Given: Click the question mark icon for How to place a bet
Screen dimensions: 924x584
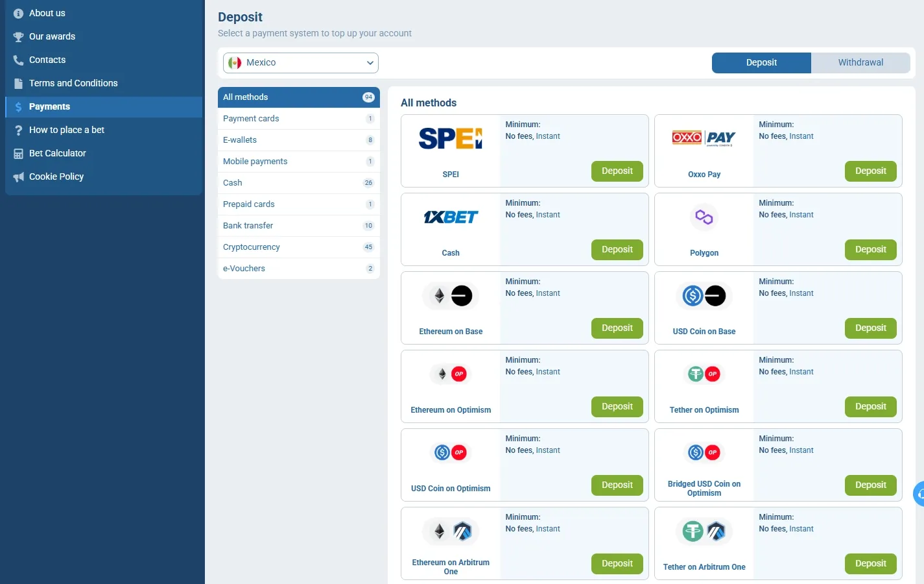Looking at the screenshot, I should click(18, 130).
